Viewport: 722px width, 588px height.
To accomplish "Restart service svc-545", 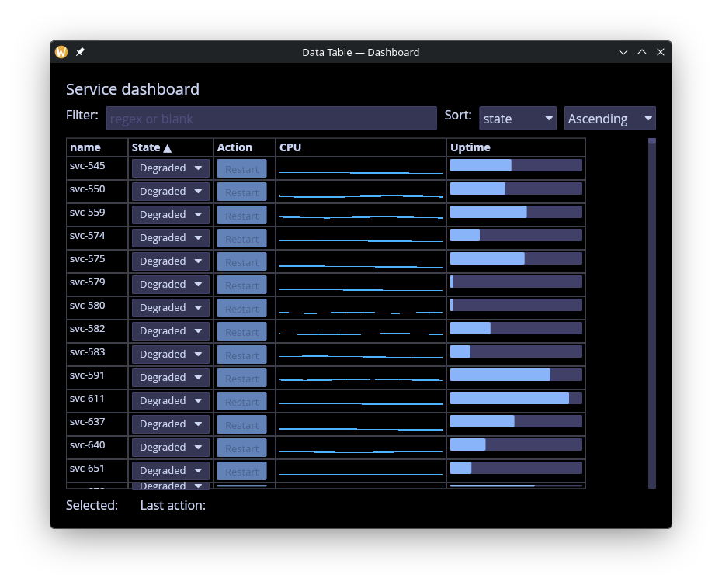I will [242, 168].
